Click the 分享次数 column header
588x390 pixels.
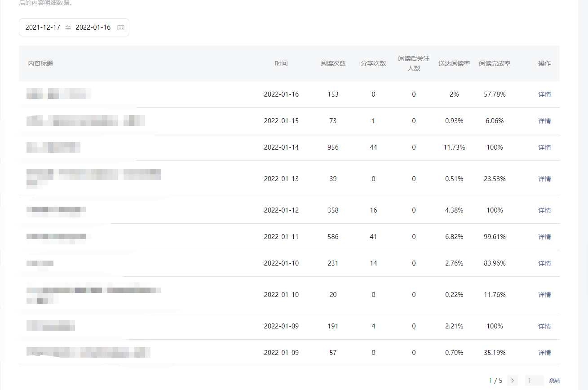373,63
